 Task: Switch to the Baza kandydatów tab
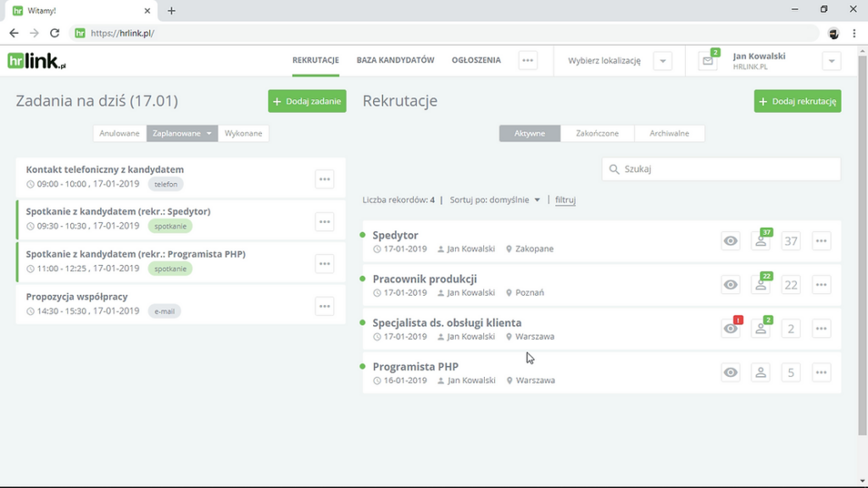[395, 60]
